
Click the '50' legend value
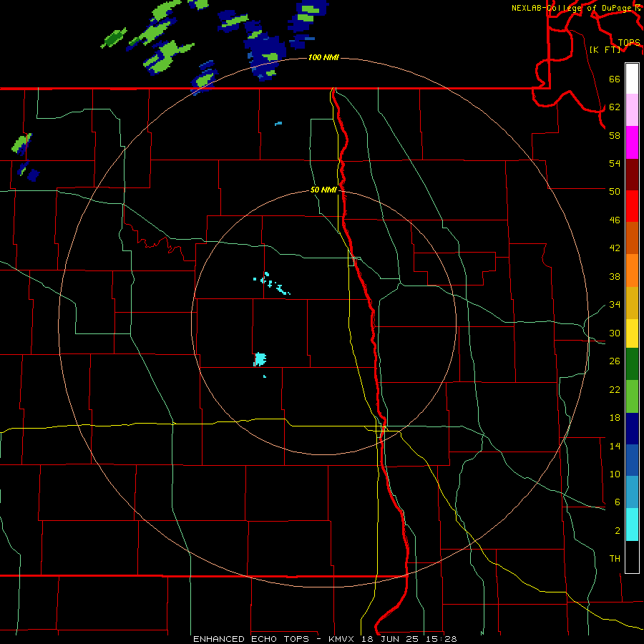[x=615, y=191]
